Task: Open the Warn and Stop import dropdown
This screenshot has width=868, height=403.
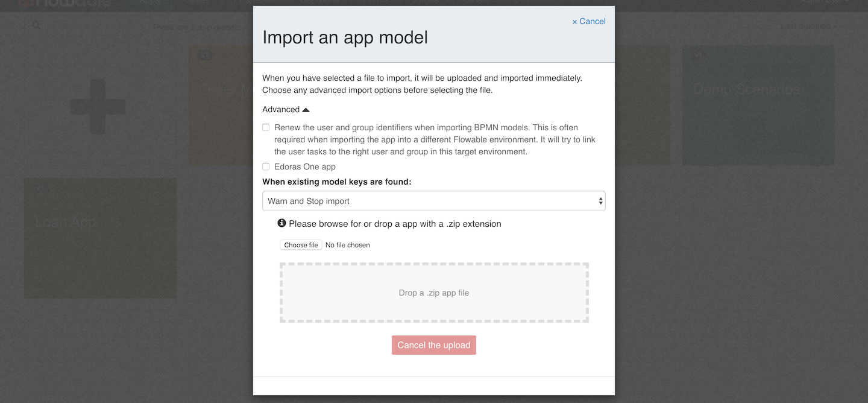Action: (x=433, y=200)
